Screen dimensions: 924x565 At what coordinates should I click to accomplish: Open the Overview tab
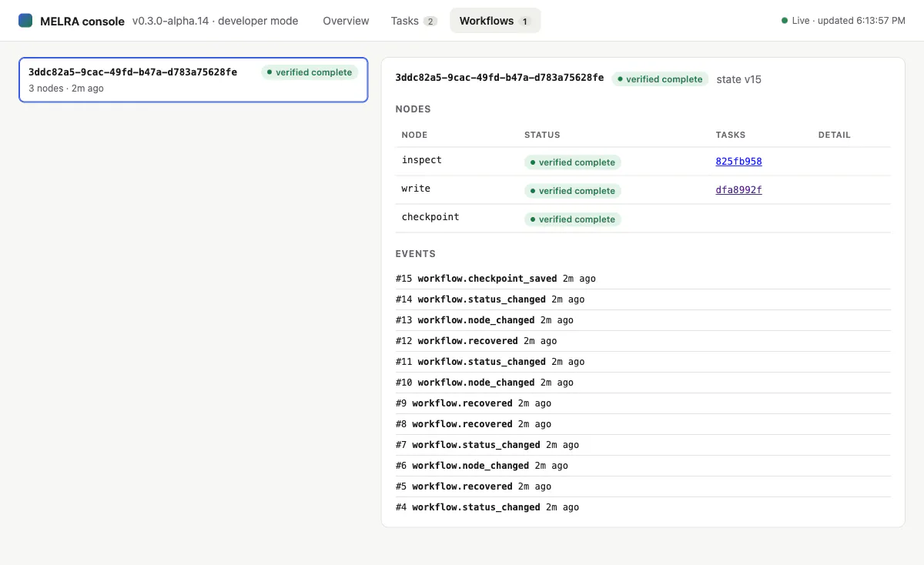(346, 21)
